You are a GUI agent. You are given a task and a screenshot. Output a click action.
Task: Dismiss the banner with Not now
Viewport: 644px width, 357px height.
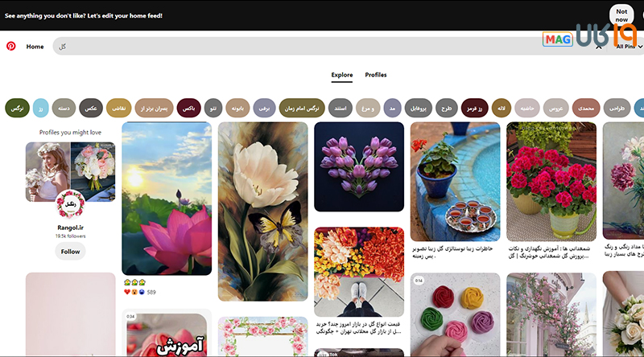(621, 15)
